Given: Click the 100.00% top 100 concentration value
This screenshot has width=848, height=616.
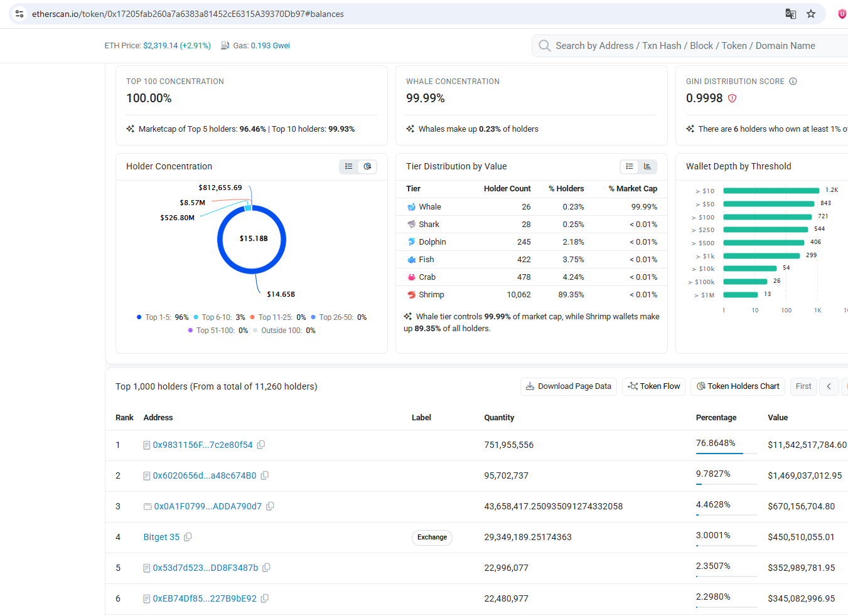Looking at the screenshot, I should click(x=149, y=98).
